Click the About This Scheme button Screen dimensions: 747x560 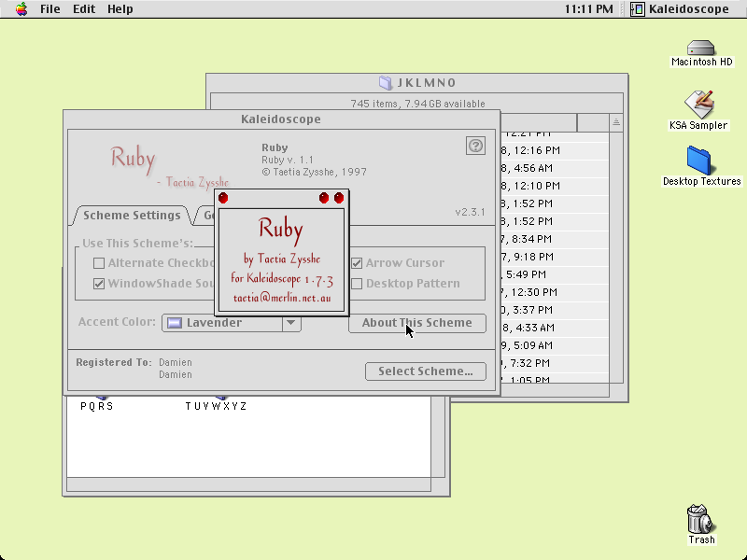[416, 323]
